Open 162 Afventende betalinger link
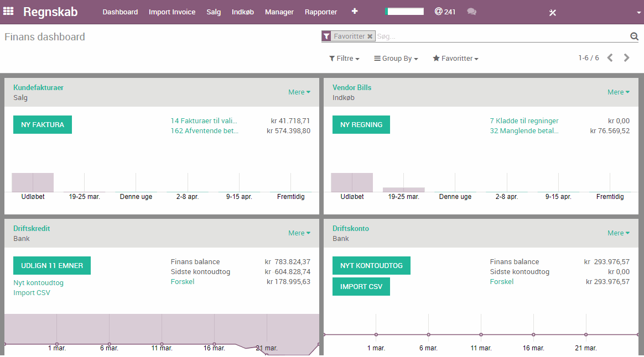The height and width of the screenshot is (357, 644). click(x=205, y=131)
